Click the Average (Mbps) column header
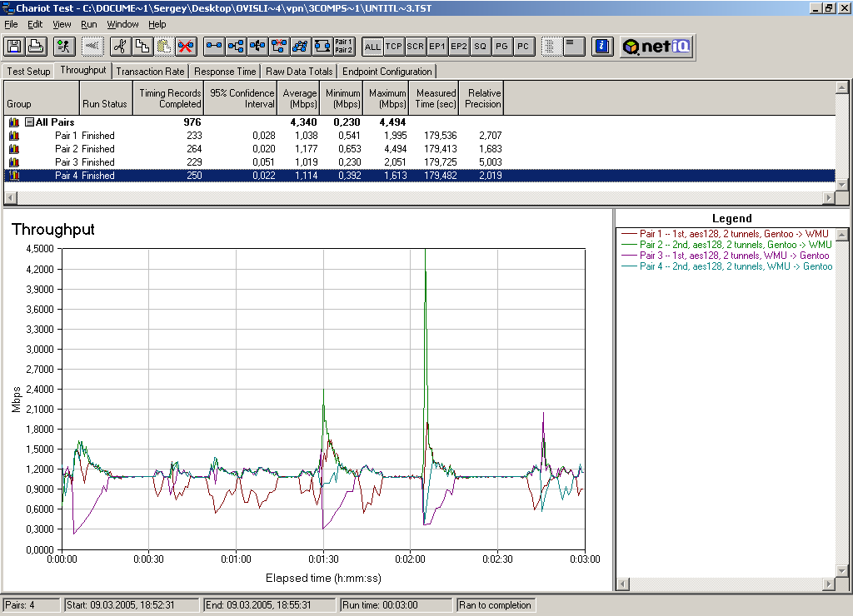Image resolution: width=853 pixels, height=616 pixels. pyautogui.click(x=299, y=98)
